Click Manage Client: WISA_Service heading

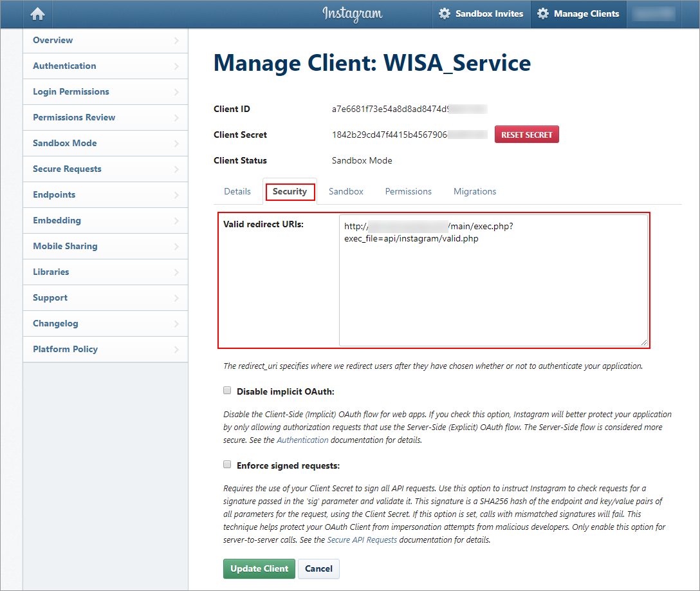click(373, 63)
